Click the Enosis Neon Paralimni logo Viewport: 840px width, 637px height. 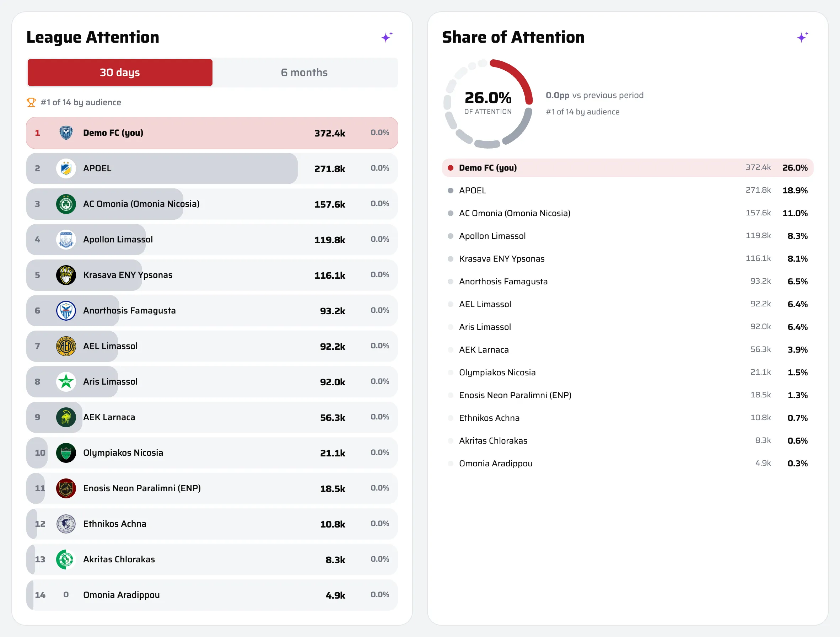pos(66,488)
